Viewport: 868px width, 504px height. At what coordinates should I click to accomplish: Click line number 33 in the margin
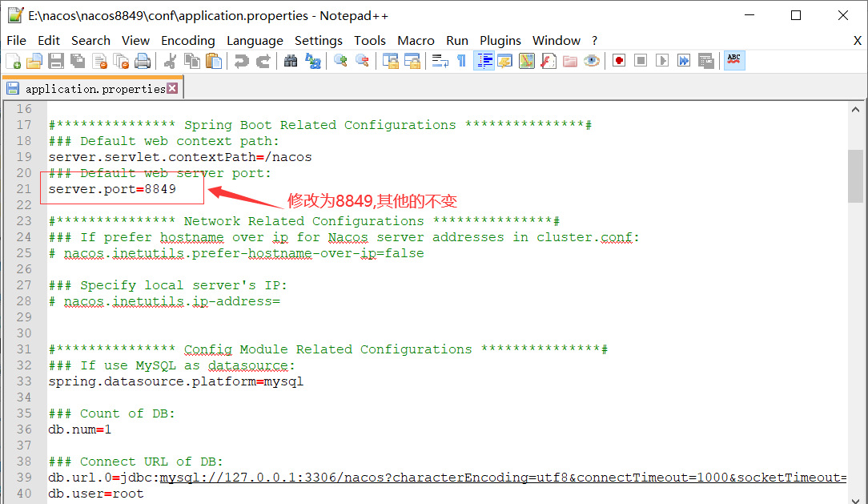click(x=24, y=381)
